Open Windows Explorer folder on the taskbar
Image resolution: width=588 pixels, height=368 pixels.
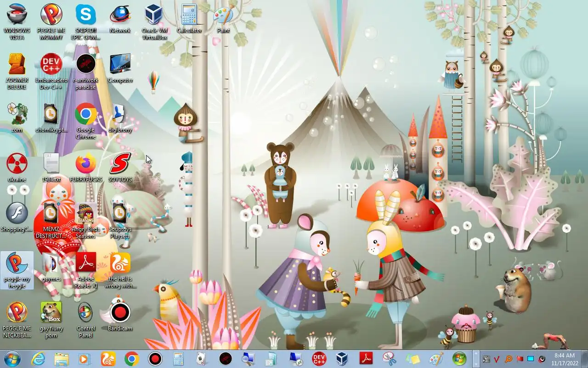coord(61,359)
